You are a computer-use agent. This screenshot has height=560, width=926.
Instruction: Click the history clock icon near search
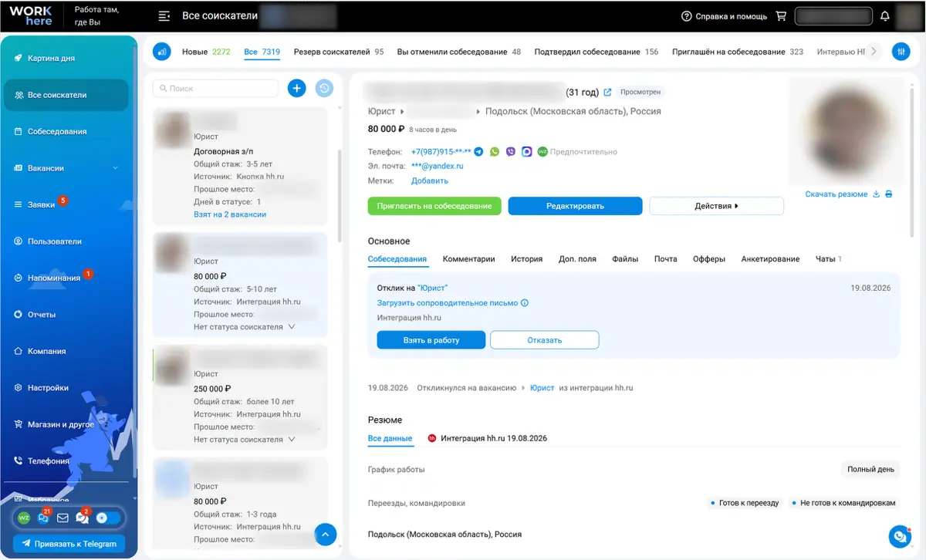[324, 88]
